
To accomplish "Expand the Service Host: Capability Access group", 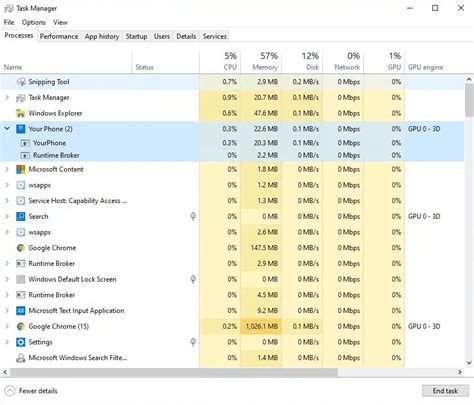I will (x=7, y=201).
